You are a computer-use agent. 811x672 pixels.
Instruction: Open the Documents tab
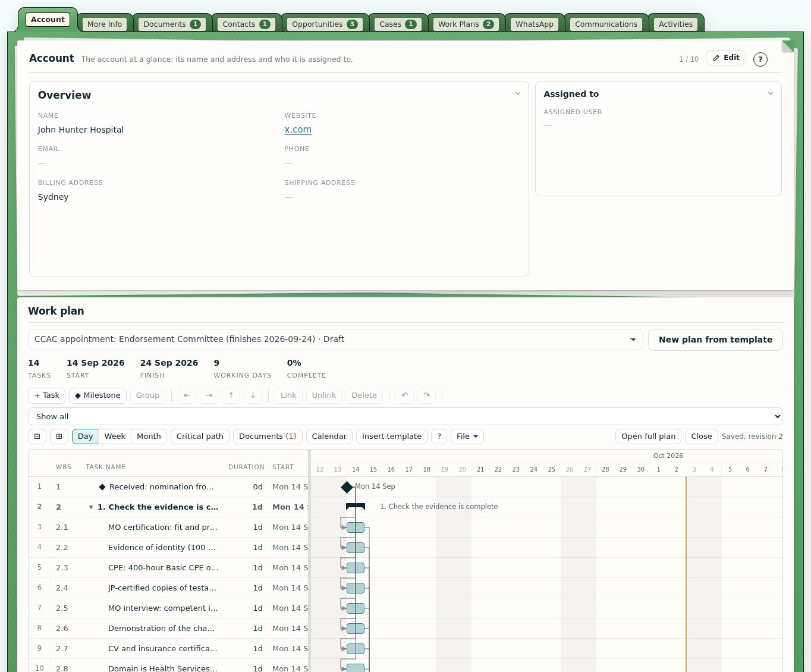(172, 24)
